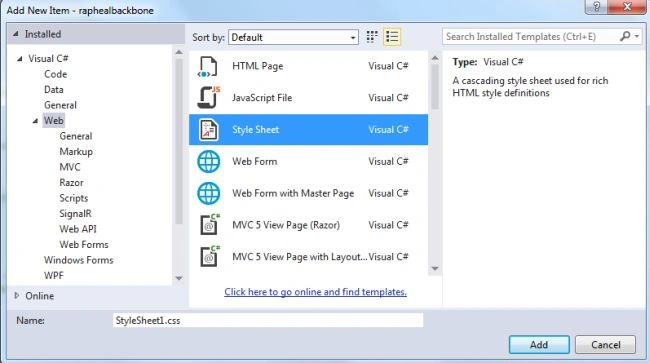Click the Web Form with Master Page icon
Viewport: 650px width, 363px height.
209,194
